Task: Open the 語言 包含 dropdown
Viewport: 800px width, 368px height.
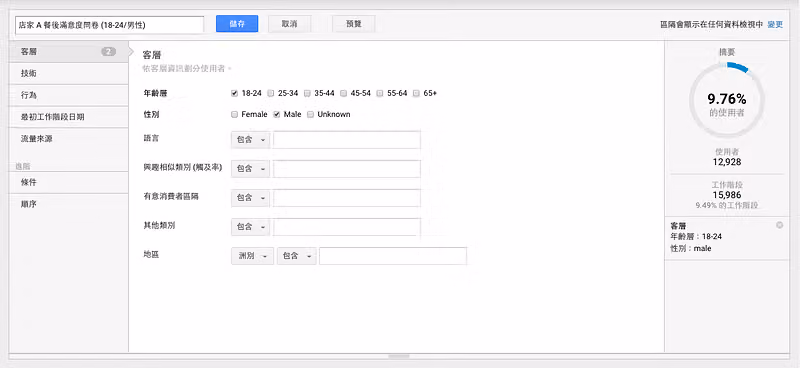Action: tap(250, 140)
